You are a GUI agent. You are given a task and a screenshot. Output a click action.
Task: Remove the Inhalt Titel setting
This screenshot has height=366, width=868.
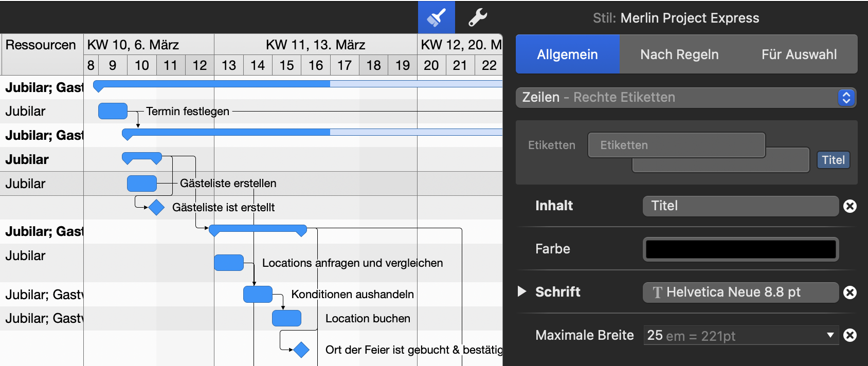(x=850, y=206)
